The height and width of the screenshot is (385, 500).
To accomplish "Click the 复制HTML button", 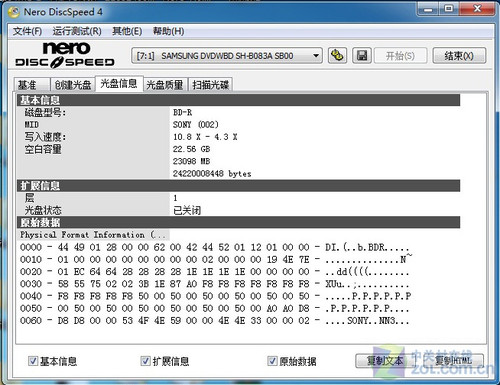I will (x=454, y=361).
